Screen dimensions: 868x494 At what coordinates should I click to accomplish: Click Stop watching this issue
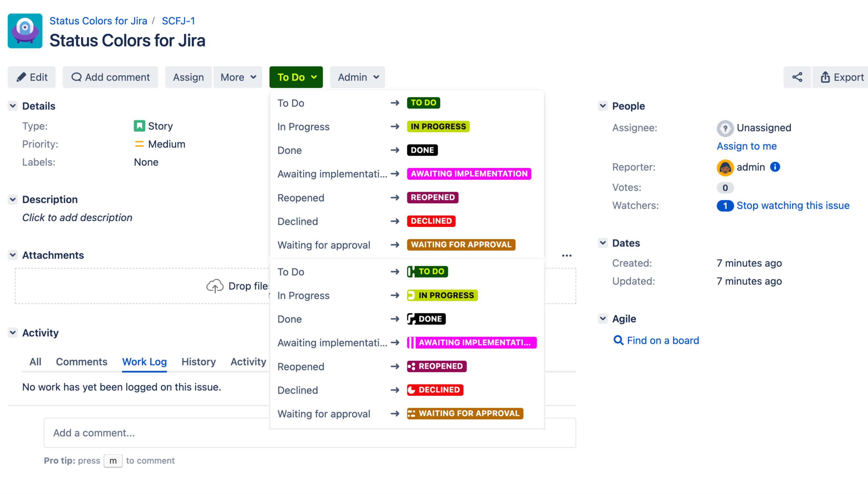[793, 205]
